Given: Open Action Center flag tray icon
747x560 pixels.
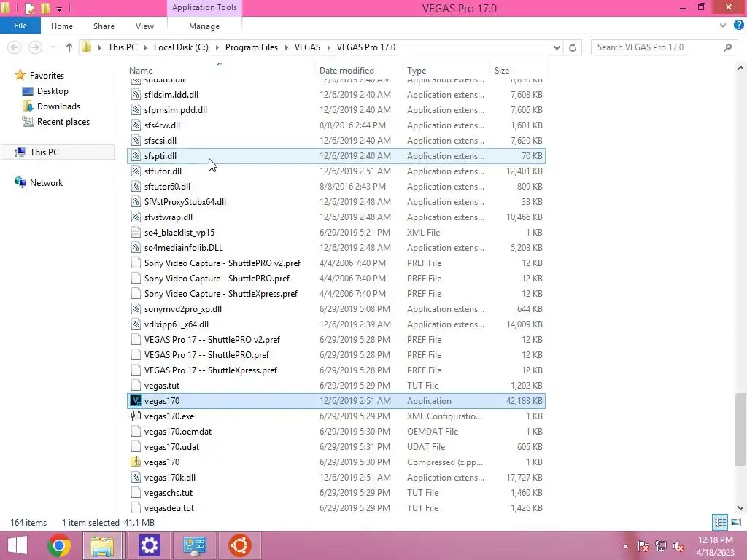Looking at the screenshot, I should coord(643,546).
